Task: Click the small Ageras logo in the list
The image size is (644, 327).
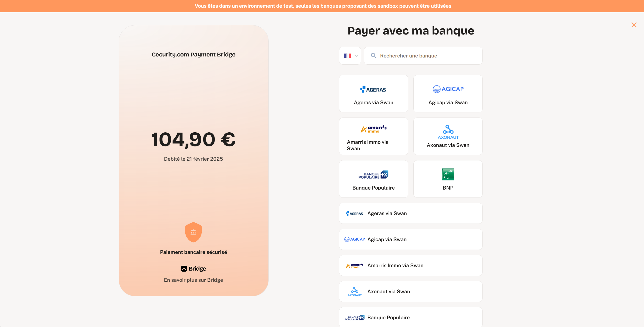Action: [354, 214]
